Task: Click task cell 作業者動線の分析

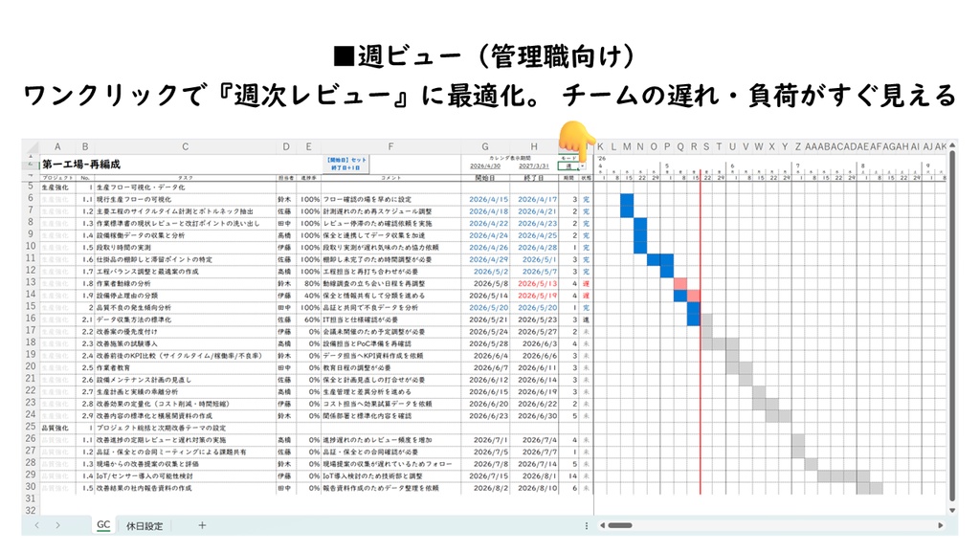Action: point(185,283)
